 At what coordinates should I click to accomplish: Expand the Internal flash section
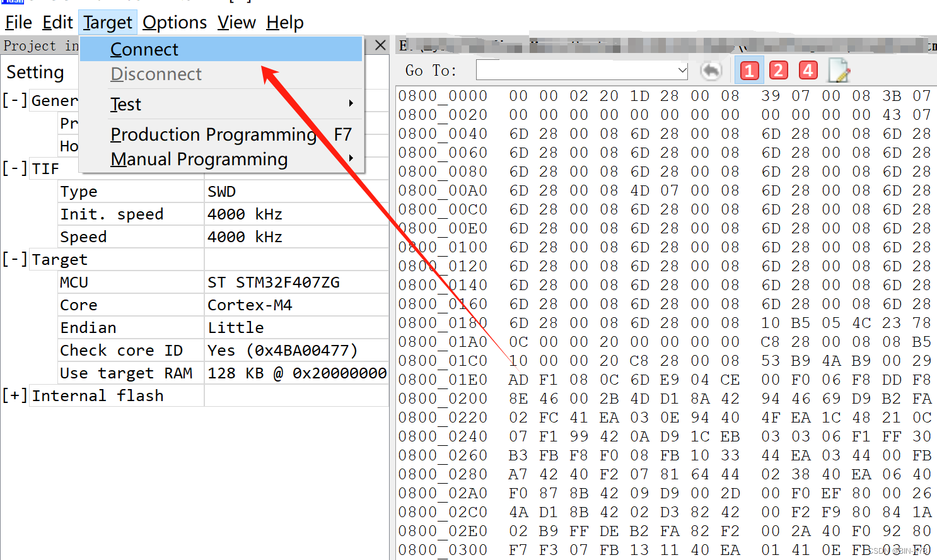pyautogui.click(x=14, y=395)
